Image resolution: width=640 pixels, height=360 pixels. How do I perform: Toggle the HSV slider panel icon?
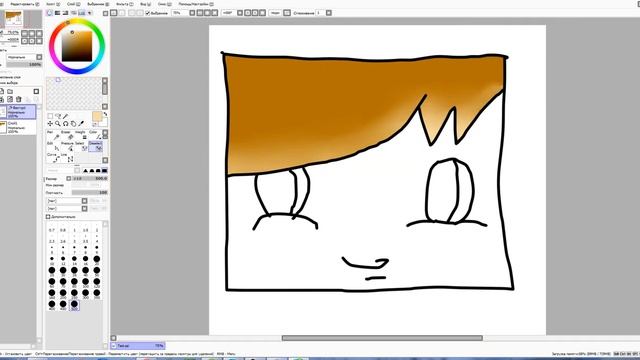tap(65, 13)
